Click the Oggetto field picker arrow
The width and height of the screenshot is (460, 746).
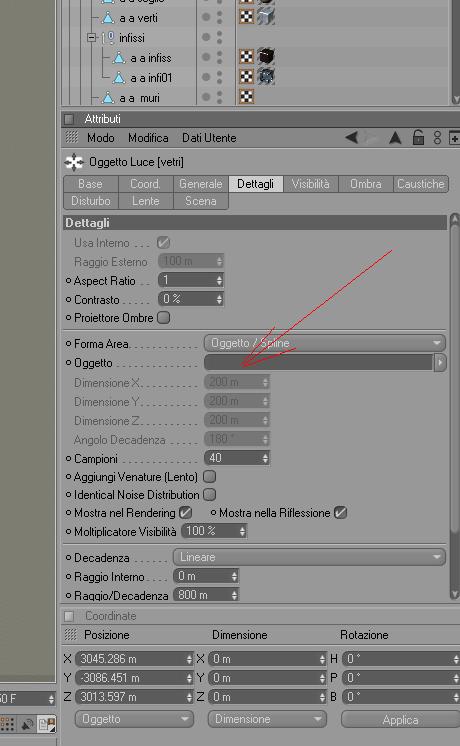(x=440, y=363)
